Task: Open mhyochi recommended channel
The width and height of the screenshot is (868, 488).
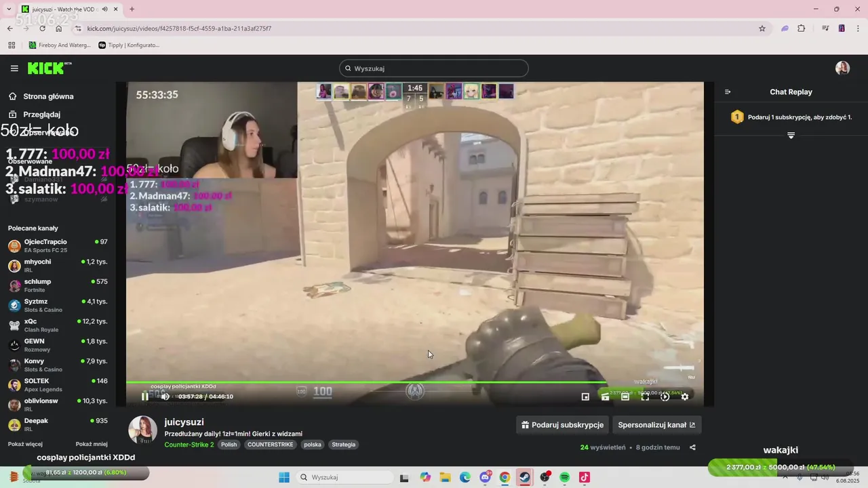Action: click(x=58, y=266)
